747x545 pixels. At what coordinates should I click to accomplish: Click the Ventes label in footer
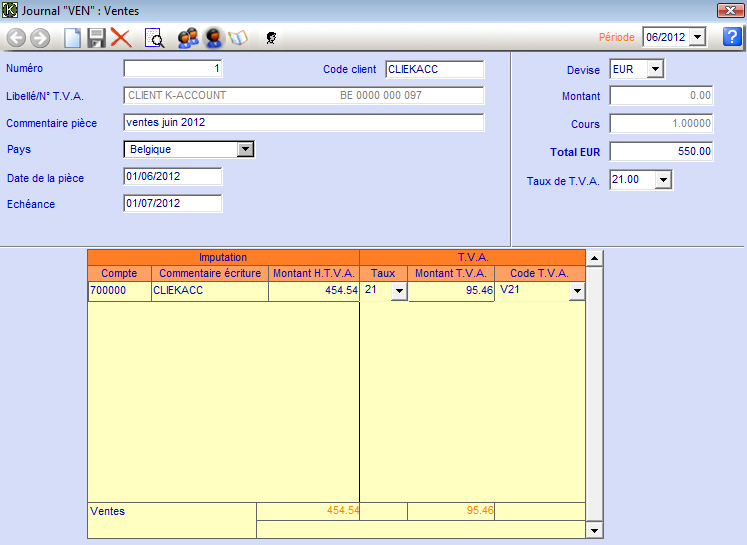pyautogui.click(x=108, y=511)
